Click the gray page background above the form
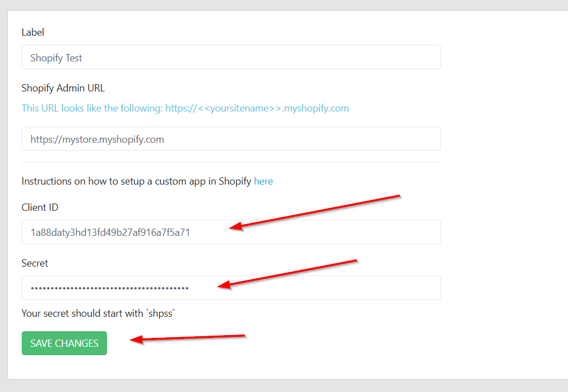This screenshot has width=568, height=392. pos(279,4)
